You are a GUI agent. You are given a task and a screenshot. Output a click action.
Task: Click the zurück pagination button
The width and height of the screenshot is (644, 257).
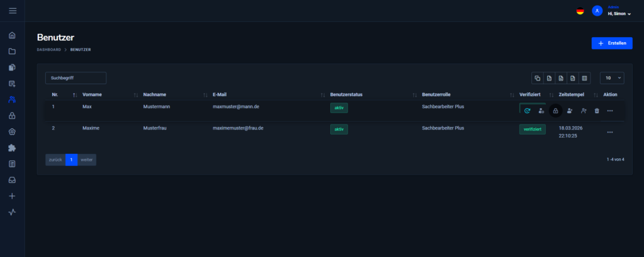coord(55,160)
